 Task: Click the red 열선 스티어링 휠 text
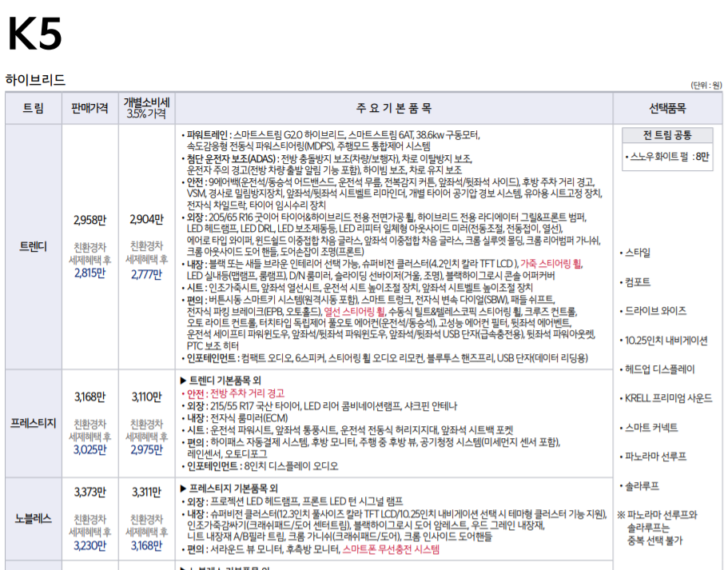(354, 311)
